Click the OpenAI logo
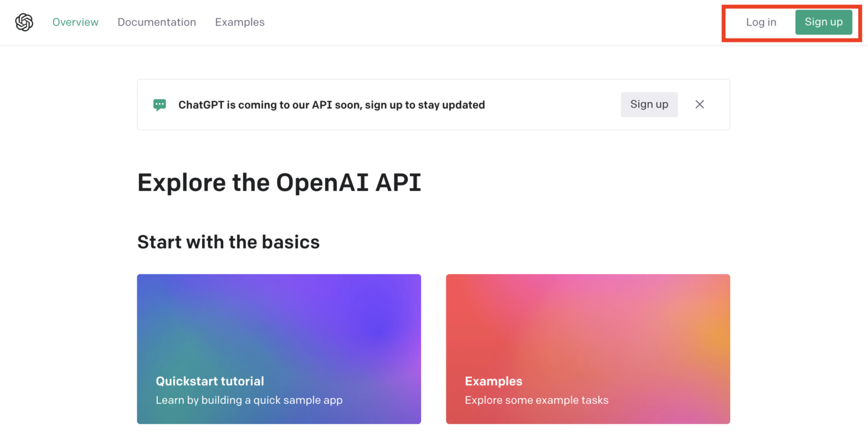The width and height of the screenshot is (868, 435). [23, 22]
